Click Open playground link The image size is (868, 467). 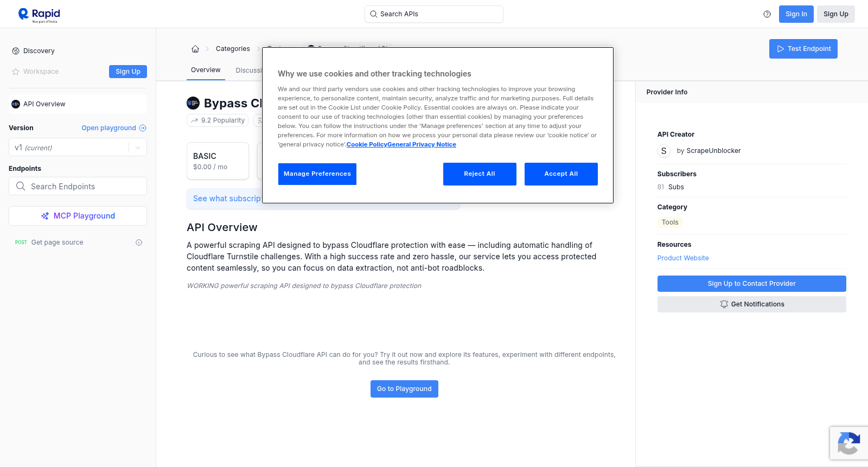click(108, 128)
